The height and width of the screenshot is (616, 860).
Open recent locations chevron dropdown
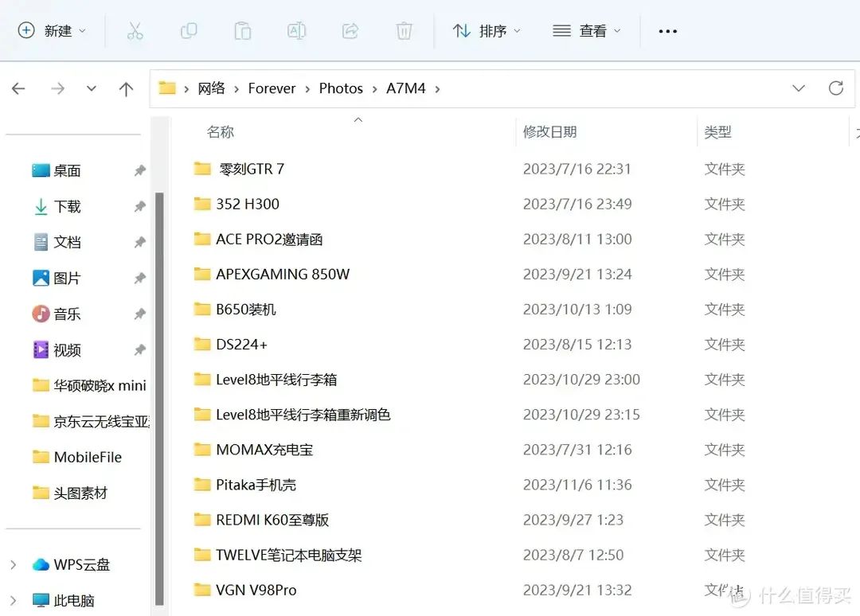92,88
